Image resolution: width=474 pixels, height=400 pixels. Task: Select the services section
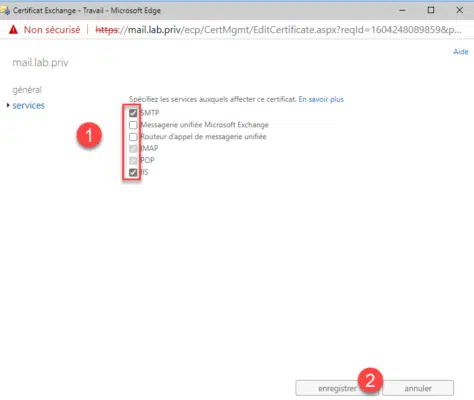pos(29,105)
